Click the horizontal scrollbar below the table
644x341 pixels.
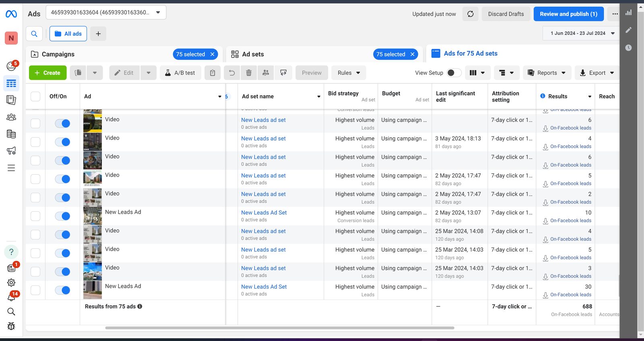(x=280, y=328)
